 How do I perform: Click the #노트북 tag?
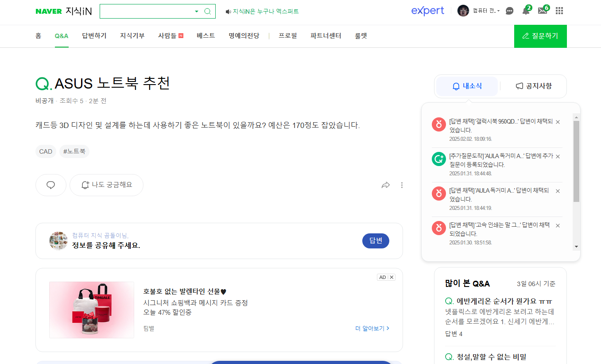pos(74,151)
